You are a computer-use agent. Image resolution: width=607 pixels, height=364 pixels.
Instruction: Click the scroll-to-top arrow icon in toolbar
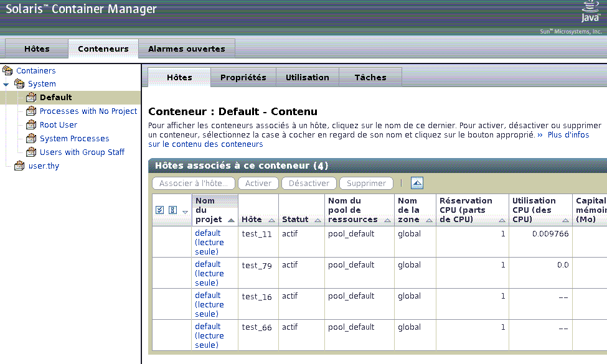tap(417, 183)
